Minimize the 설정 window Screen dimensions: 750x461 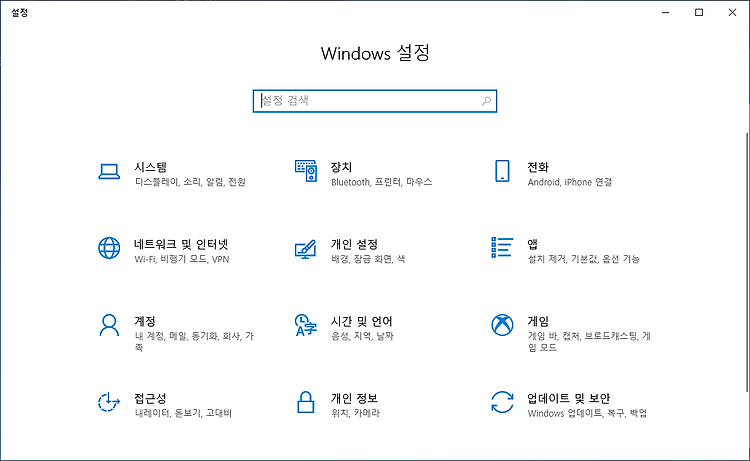click(665, 12)
